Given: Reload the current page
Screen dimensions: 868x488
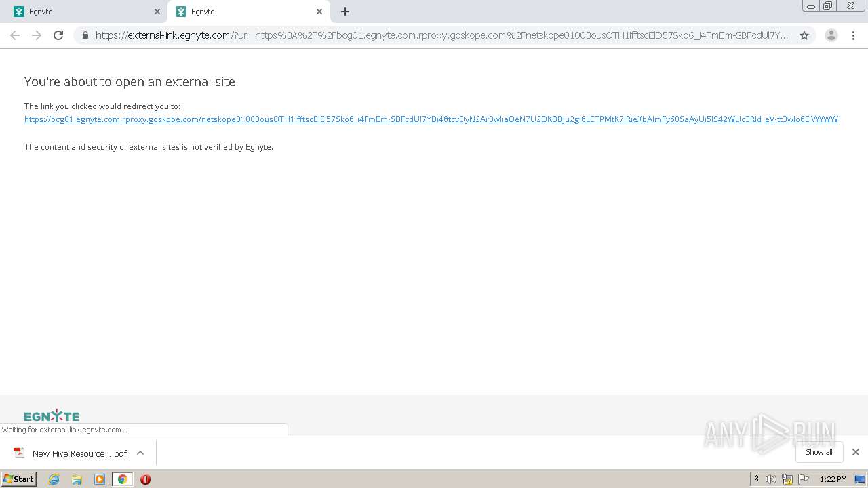Looking at the screenshot, I should click(x=58, y=35).
